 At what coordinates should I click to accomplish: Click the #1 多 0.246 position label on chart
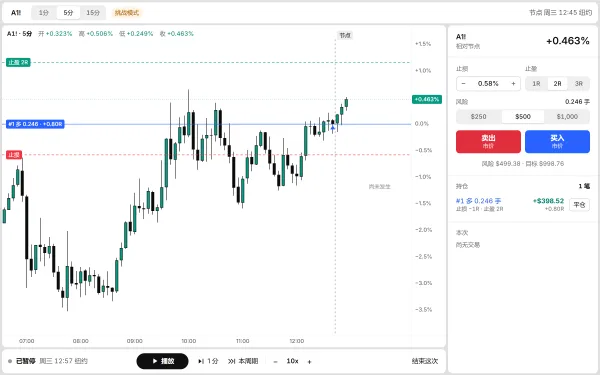(35, 124)
